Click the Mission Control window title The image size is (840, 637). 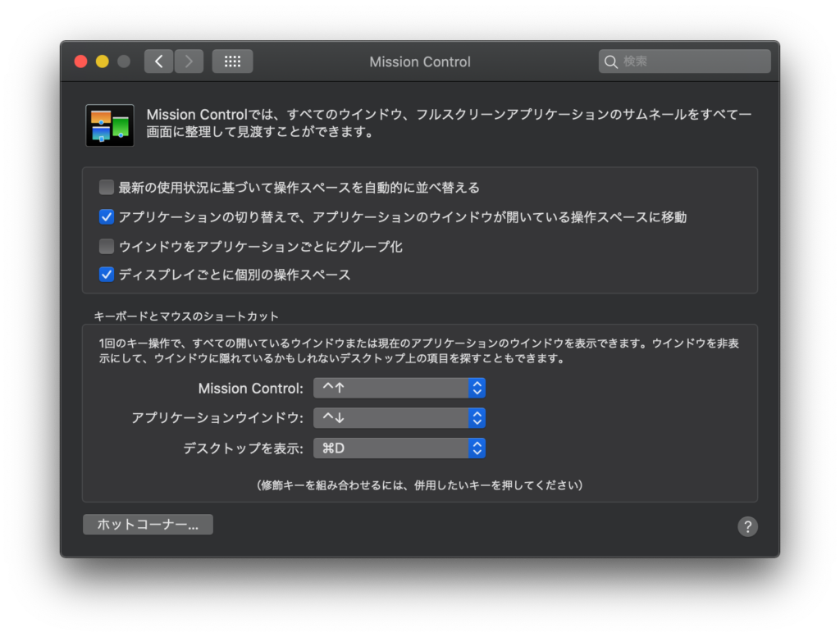click(420, 62)
